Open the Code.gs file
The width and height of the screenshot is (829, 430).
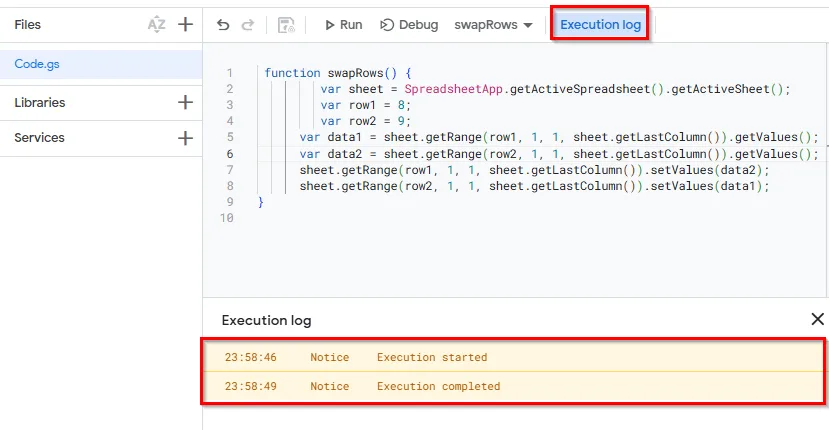click(x=101, y=64)
